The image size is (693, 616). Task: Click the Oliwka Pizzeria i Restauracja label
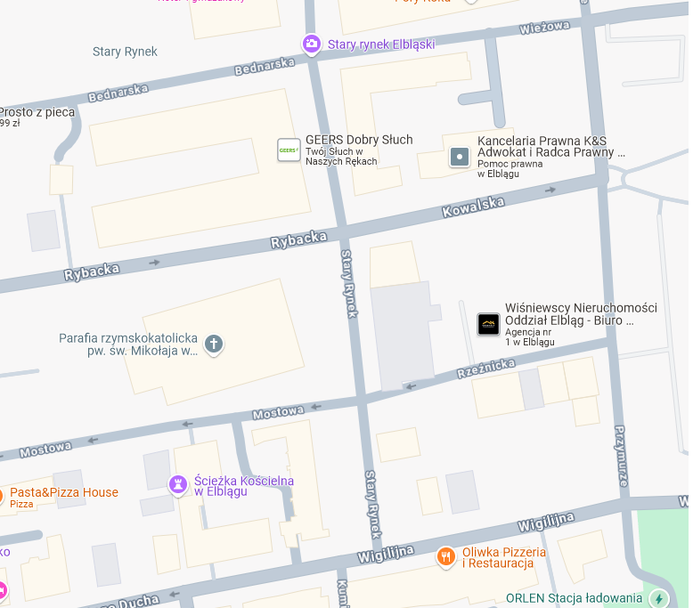(504, 558)
